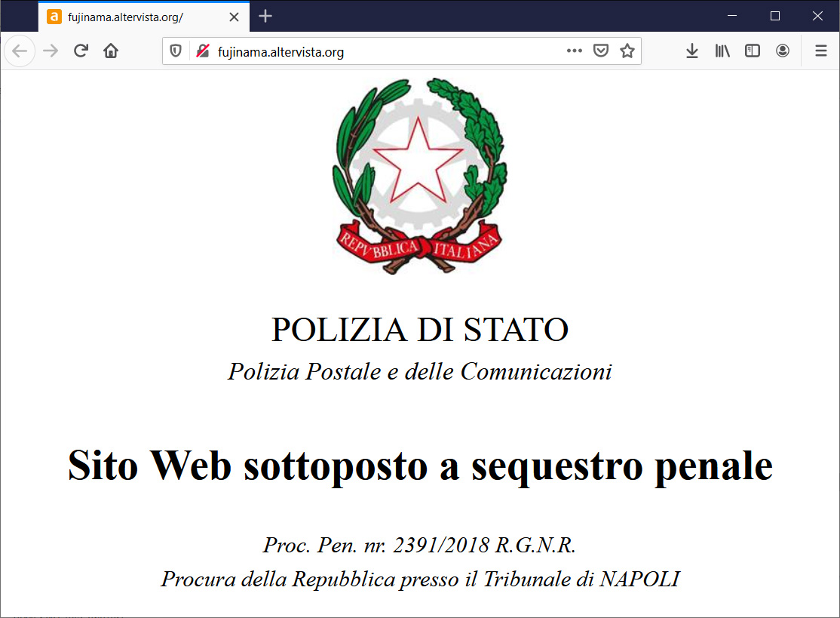This screenshot has height=618, width=840.
Task: Open the page actions three-dots menu
Action: pyautogui.click(x=575, y=51)
